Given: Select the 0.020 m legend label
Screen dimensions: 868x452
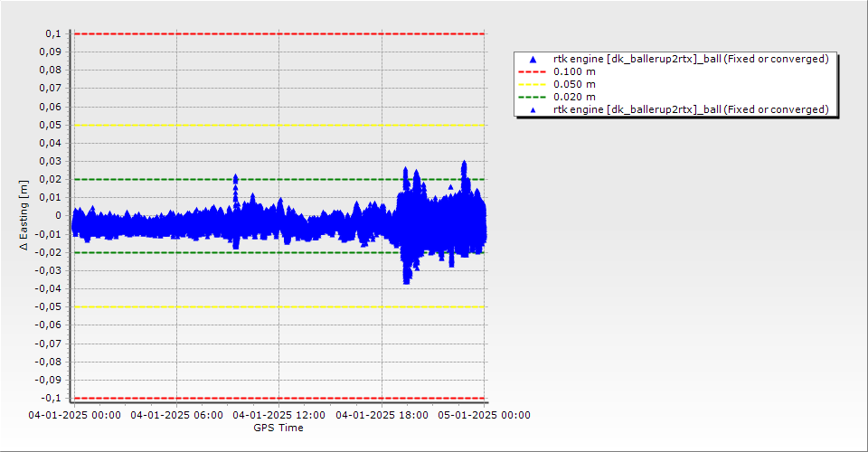Looking at the screenshot, I should click(574, 97).
